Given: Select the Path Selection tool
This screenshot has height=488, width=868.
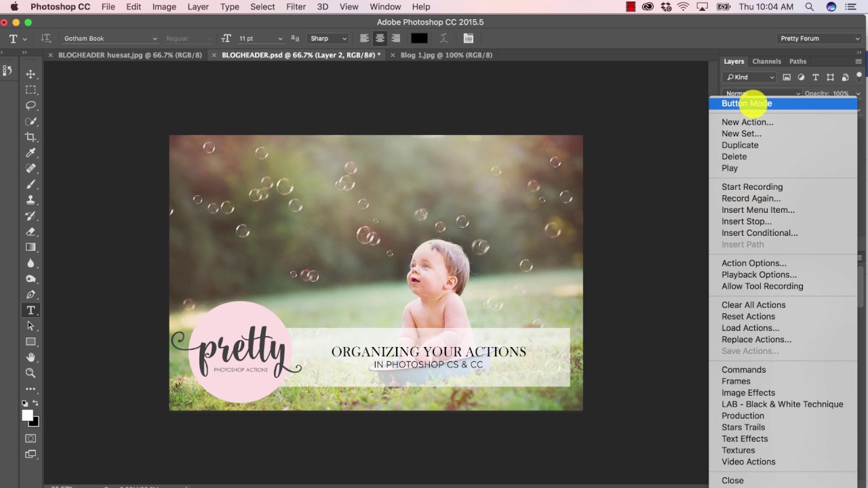Looking at the screenshot, I should point(31,326).
